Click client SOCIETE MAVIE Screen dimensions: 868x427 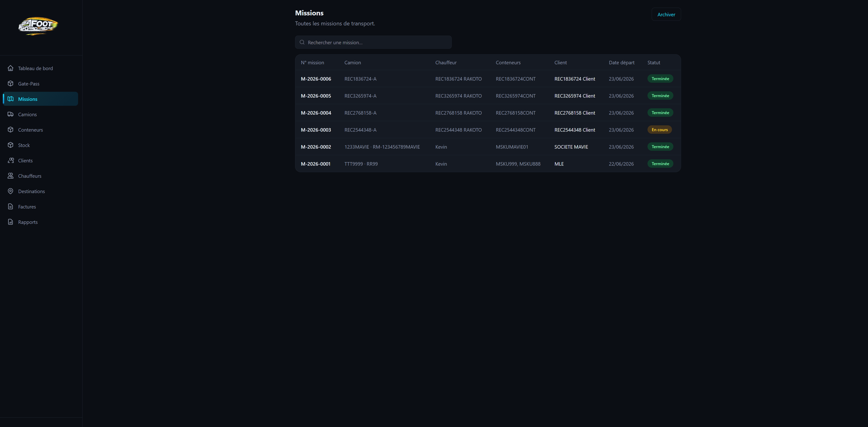point(571,147)
